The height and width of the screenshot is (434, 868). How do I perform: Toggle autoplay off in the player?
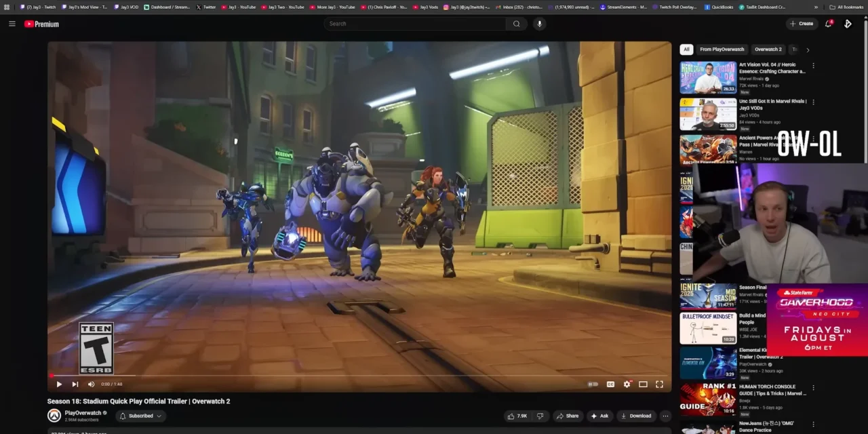592,384
